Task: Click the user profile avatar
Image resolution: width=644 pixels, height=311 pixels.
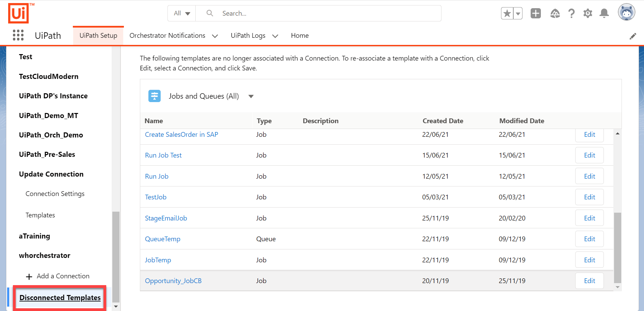Action: pyautogui.click(x=626, y=13)
